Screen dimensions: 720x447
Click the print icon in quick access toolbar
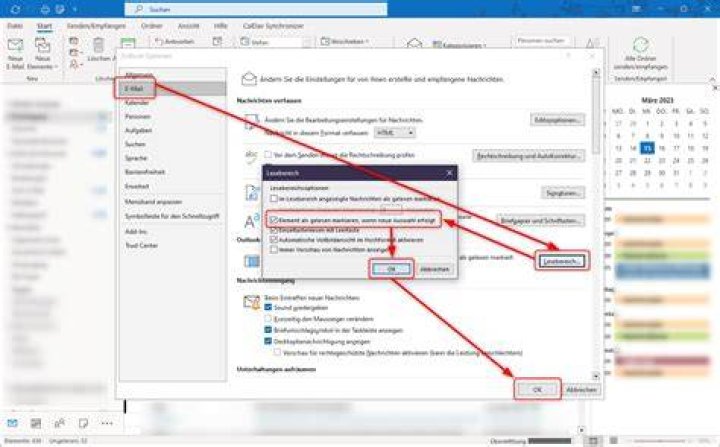pos(45,9)
